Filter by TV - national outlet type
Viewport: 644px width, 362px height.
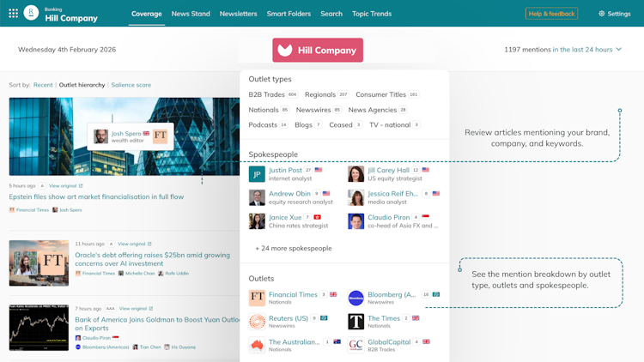(x=394, y=124)
